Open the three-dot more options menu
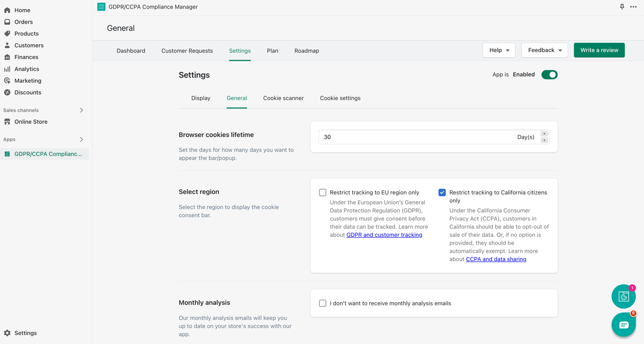The height and width of the screenshot is (344, 644). coord(634,7)
